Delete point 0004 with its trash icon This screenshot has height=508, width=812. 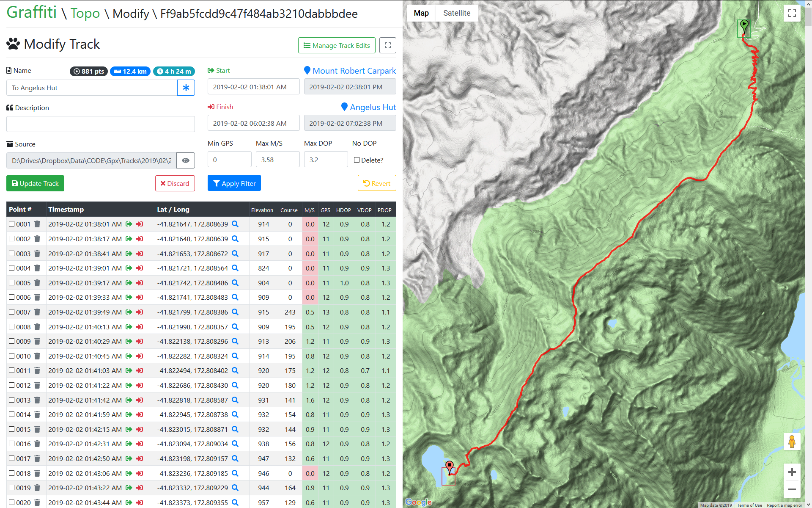[37, 268]
